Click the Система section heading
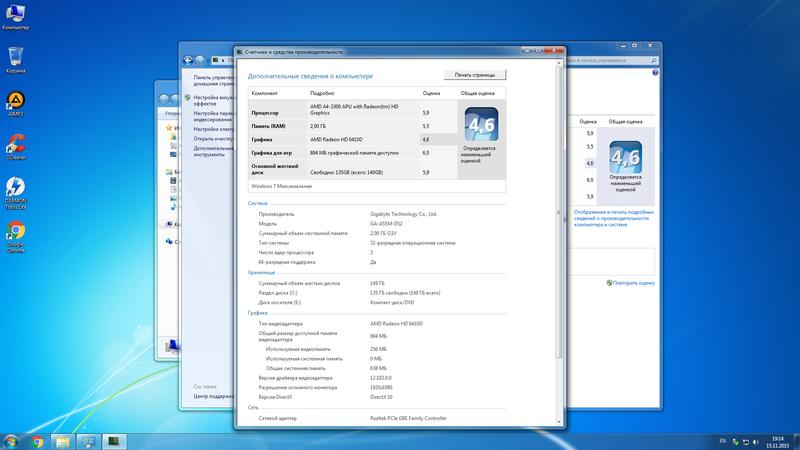 (x=258, y=203)
